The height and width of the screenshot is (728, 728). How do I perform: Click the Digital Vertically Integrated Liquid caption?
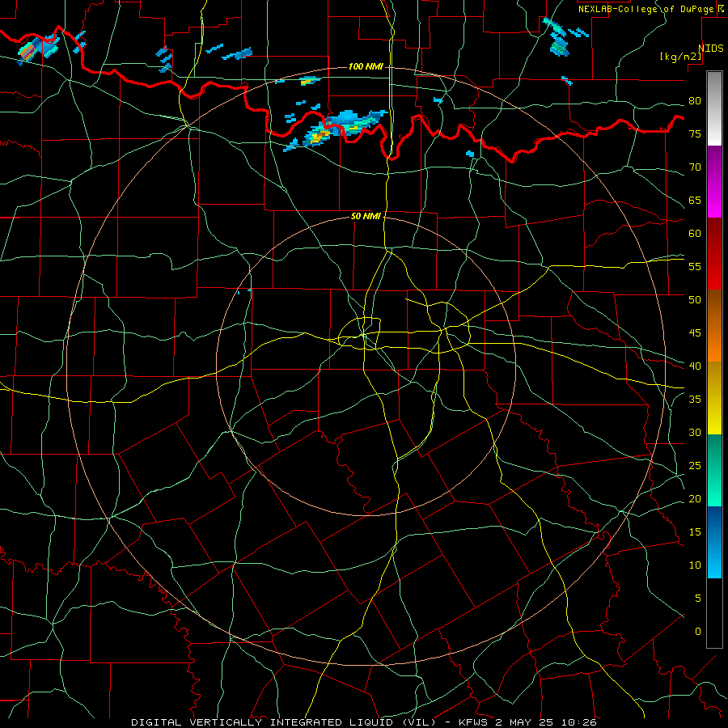pos(363,722)
